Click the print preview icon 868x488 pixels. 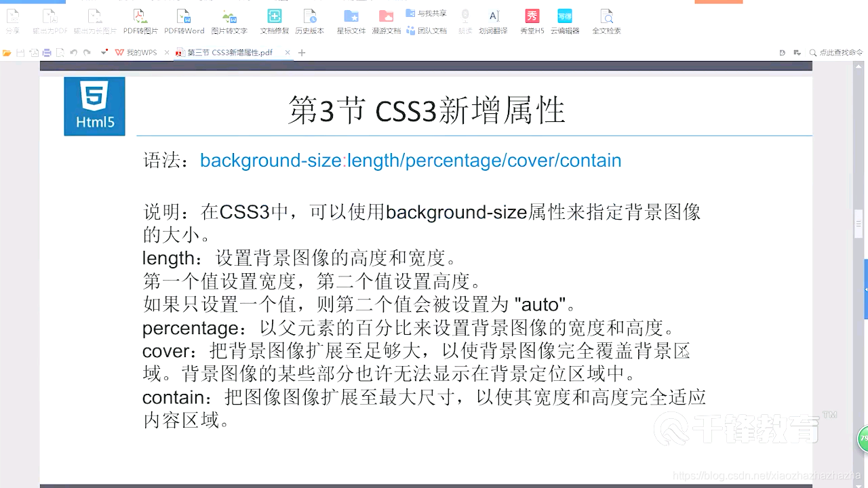60,52
